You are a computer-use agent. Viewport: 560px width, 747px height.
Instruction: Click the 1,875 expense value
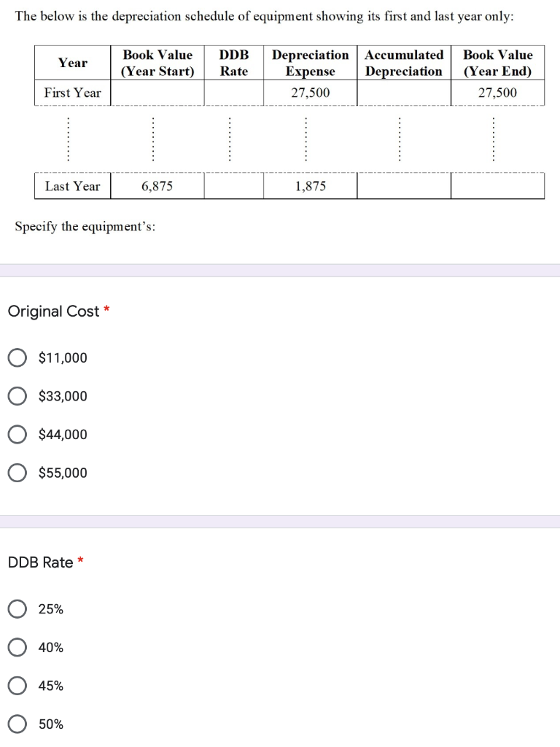click(311, 186)
